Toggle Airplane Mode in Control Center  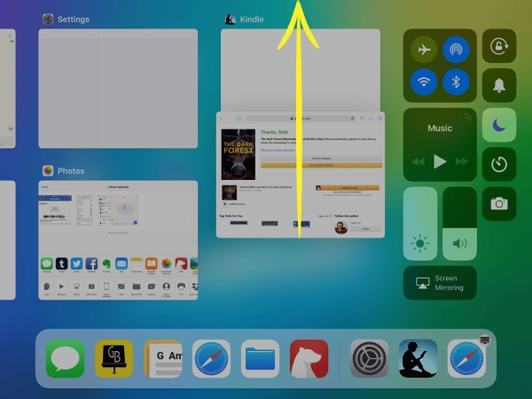424,50
